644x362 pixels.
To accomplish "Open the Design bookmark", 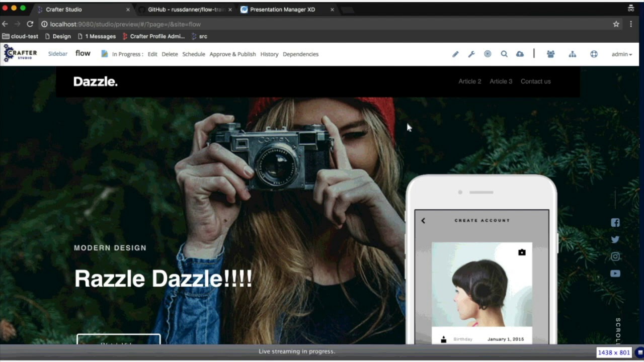I will coord(58,36).
